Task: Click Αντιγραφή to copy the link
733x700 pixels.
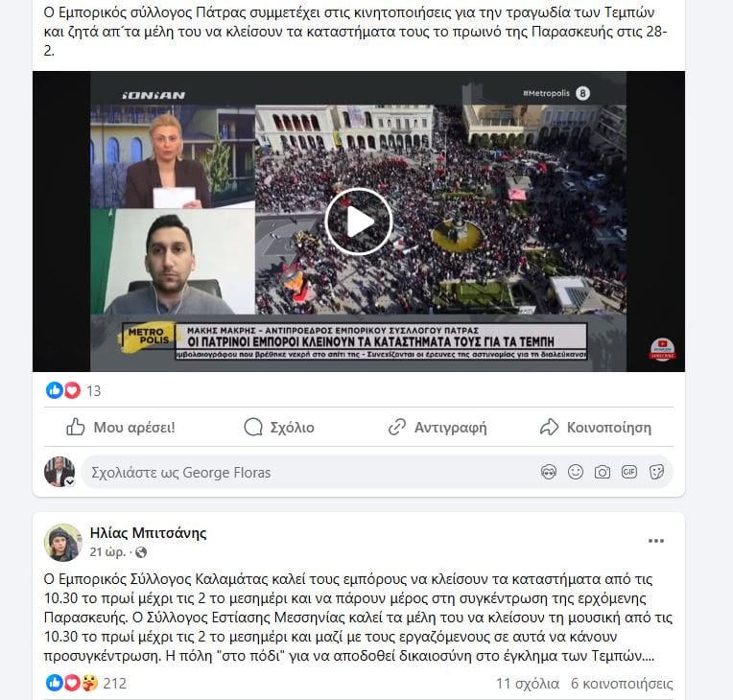Action: [437, 427]
